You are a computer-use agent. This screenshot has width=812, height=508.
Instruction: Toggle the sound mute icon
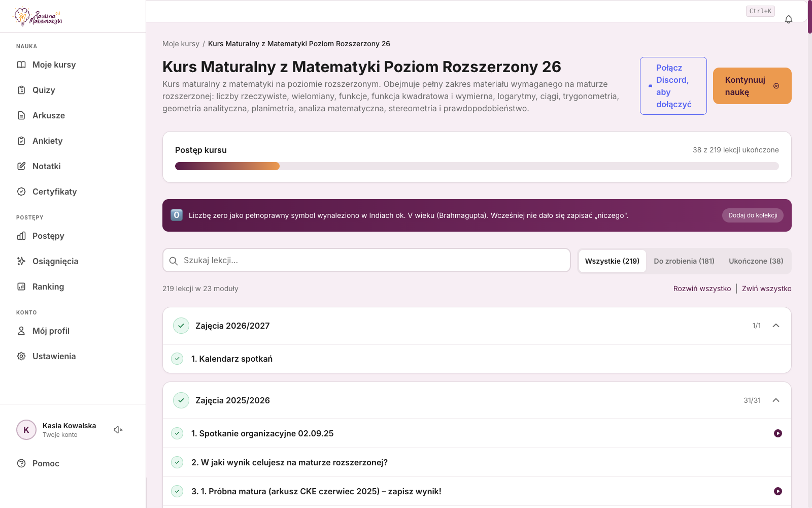point(118,430)
